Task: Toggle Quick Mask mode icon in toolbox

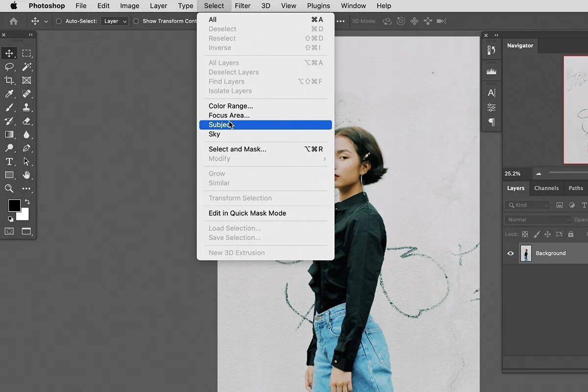Action: [9, 231]
